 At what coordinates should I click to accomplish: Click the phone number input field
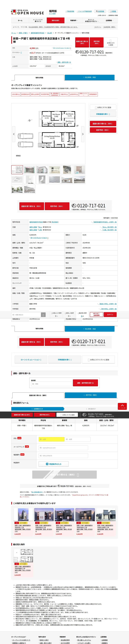pyautogui.click(x=63, y=456)
